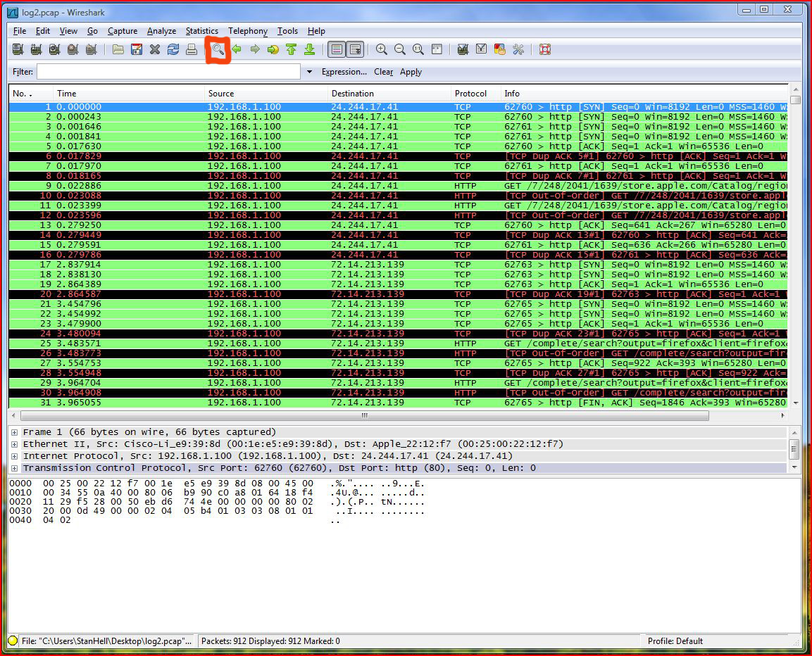This screenshot has height=656, width=812.
Task: Focus the Filter input field
Action: pos(168,72)
